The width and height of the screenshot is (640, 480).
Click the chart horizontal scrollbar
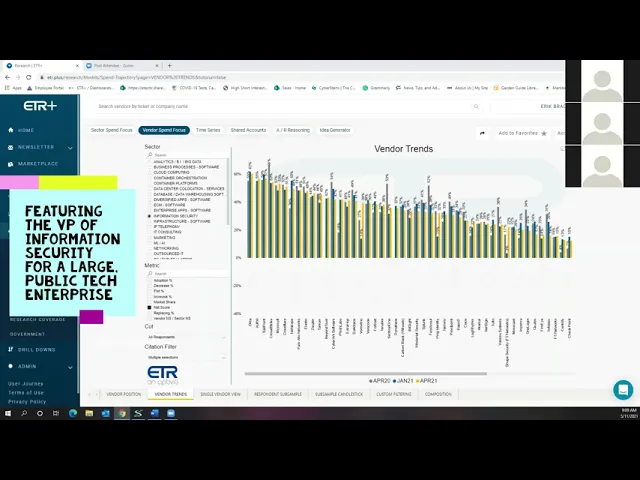click(x=366, y=373)
